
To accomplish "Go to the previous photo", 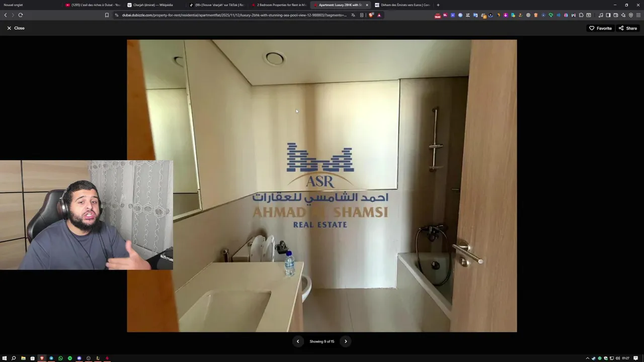I will coord(298,341).
